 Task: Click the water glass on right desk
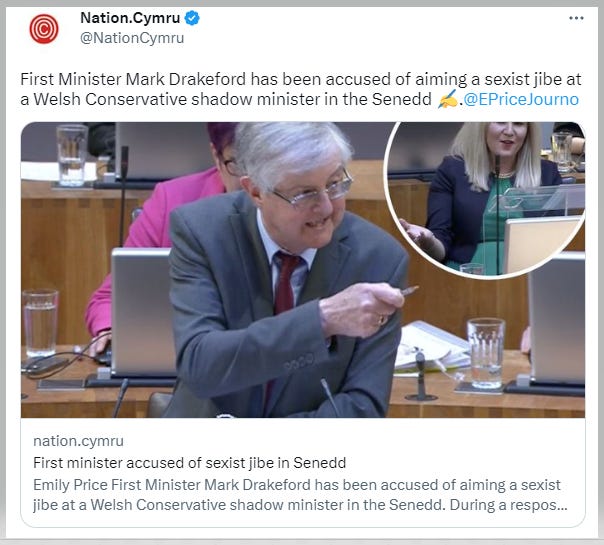tap(485, 352)
